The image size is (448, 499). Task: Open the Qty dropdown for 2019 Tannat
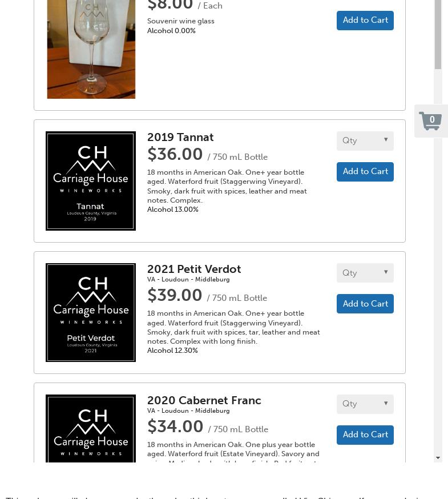(x=365, y=140)
